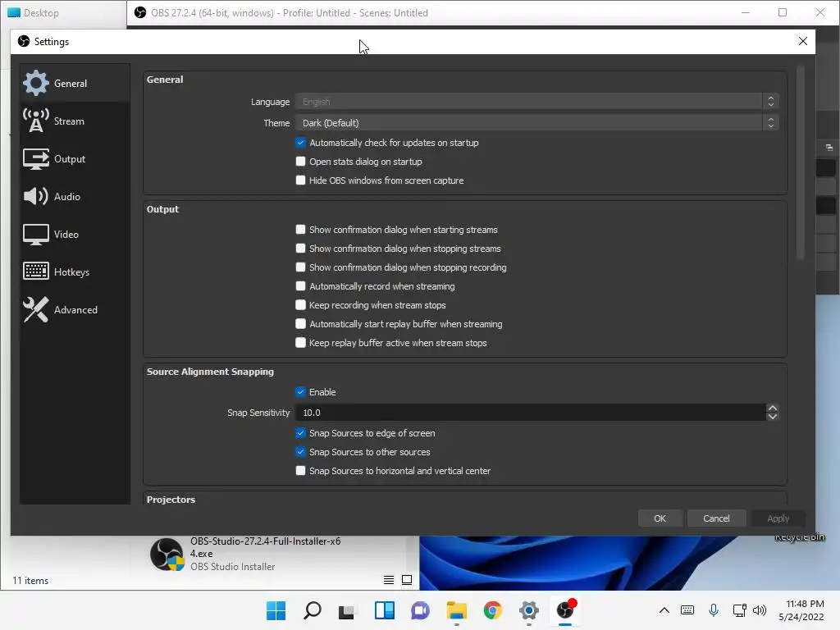The width and height of the screenshot is (840, 630).
Task: Click the OBS Studio installer file icon
Action: point(167,555)
